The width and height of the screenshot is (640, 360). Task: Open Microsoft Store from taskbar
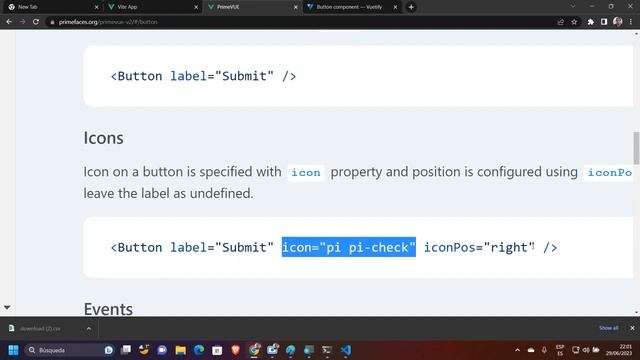coord(217,350)
